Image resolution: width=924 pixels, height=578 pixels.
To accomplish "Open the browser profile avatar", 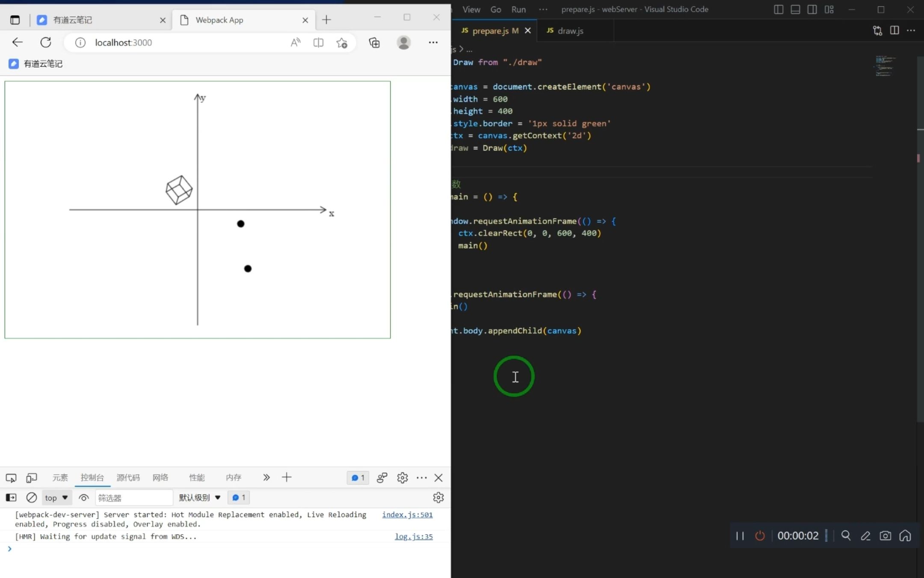I will (404, 42).
